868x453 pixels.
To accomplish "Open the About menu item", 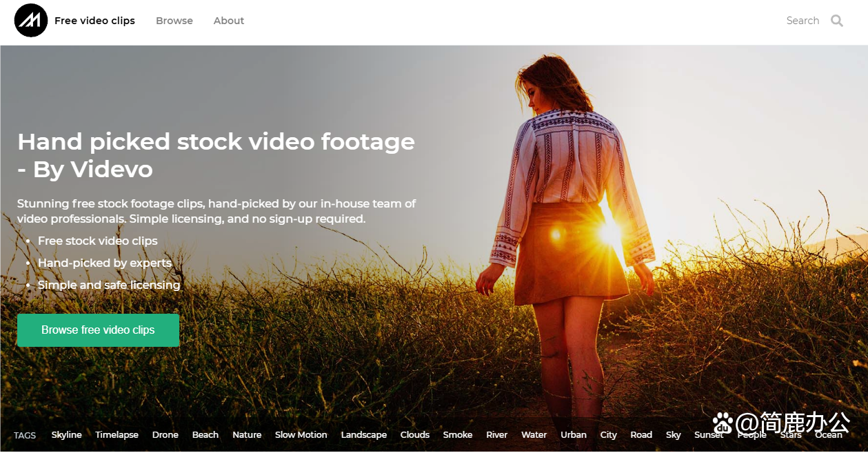I will click(229, 21).
